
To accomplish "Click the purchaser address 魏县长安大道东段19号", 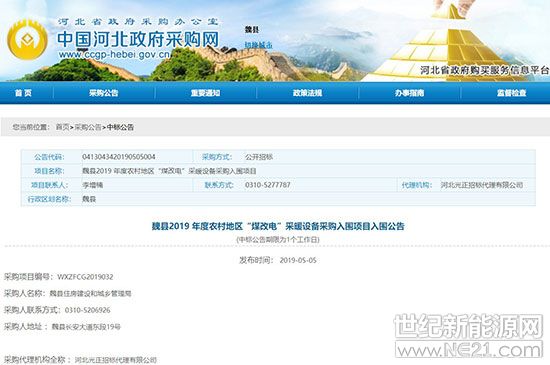I will tap(86, 327).
